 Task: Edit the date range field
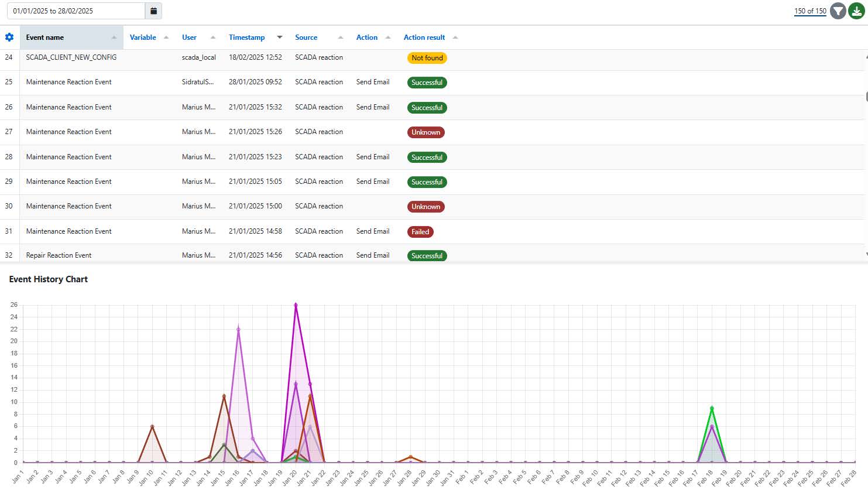76,11
